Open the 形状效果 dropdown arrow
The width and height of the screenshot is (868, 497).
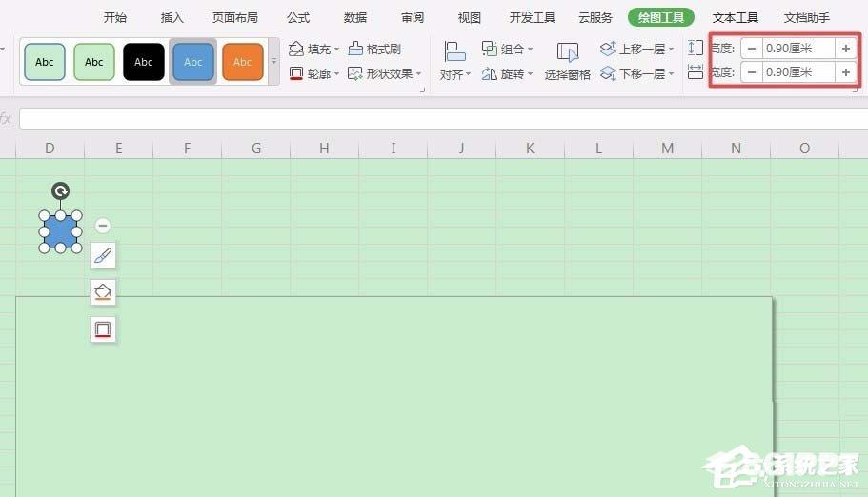(x=419, y=73)
